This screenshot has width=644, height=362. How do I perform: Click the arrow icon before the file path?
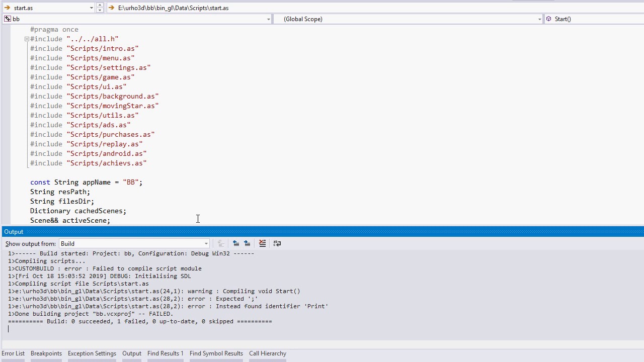[x=112, y=8]
